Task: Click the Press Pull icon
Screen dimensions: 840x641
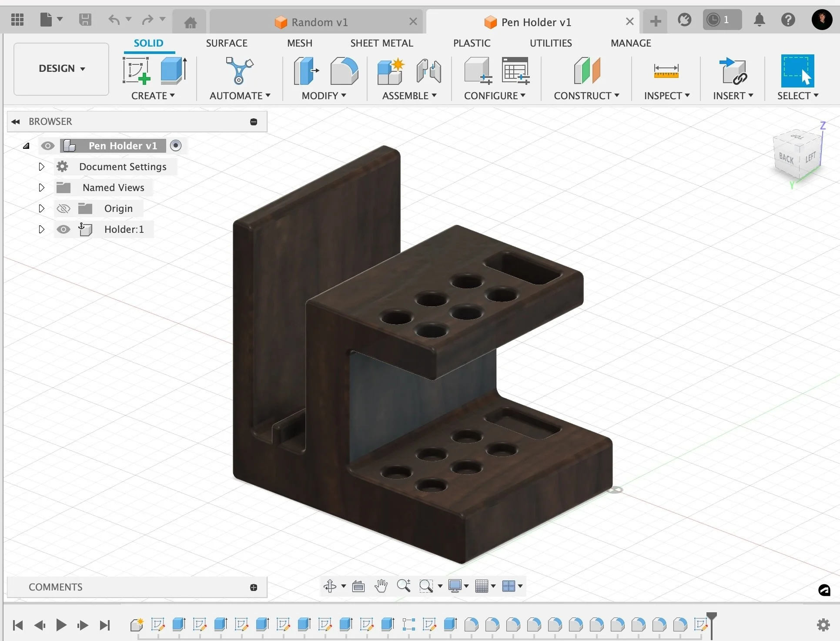Action: 306,70
